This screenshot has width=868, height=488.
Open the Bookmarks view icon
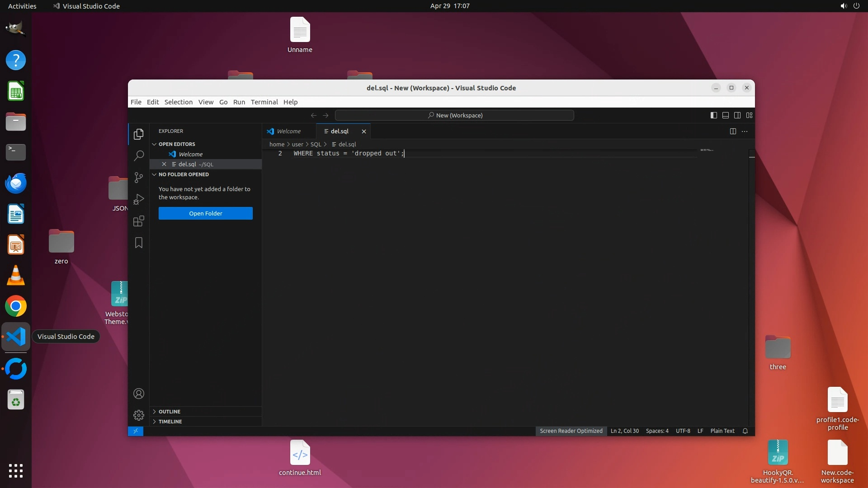pyautogui.click(x=139, y=243)
